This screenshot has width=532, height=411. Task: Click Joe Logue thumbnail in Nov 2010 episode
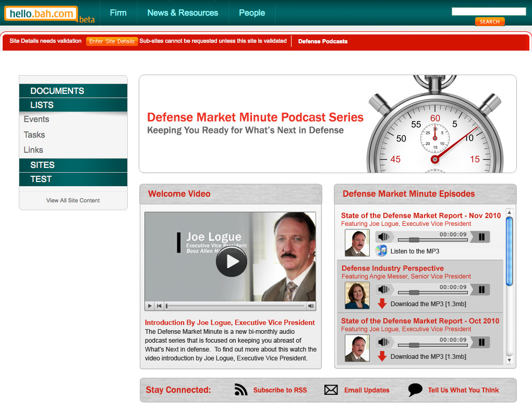click(x=357, y=243)
